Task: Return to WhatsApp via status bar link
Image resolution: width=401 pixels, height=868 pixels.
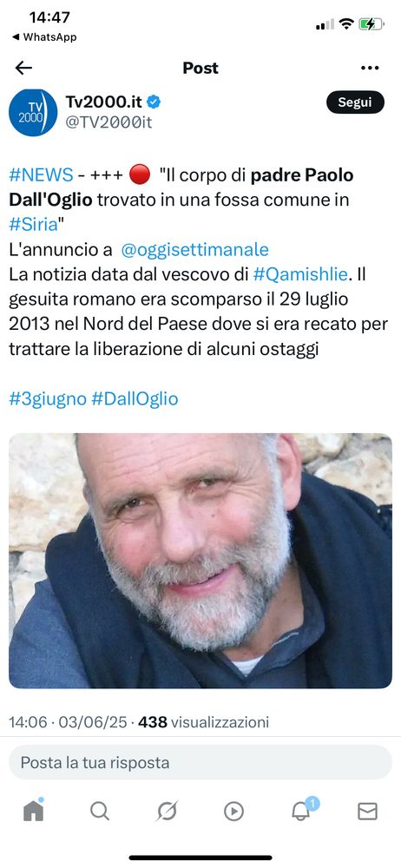Action: pyautogui.click(x=44, y=37)
